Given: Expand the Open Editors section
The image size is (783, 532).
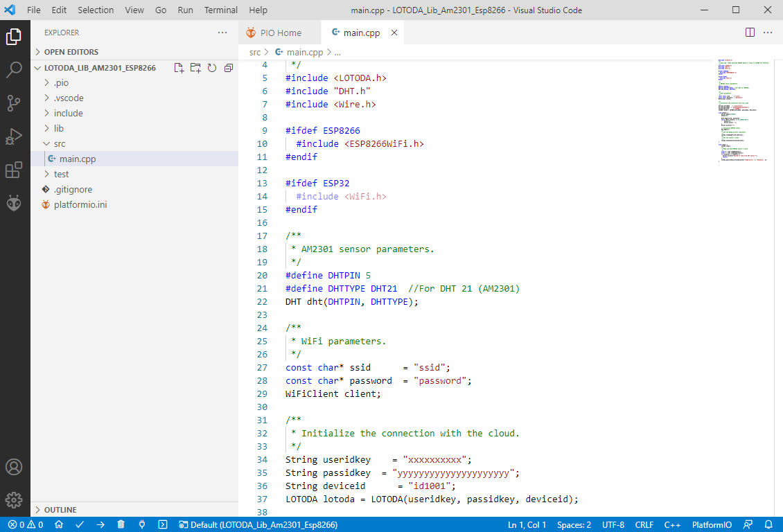Looking at the screenshot, I should click(x=134, y=52).
